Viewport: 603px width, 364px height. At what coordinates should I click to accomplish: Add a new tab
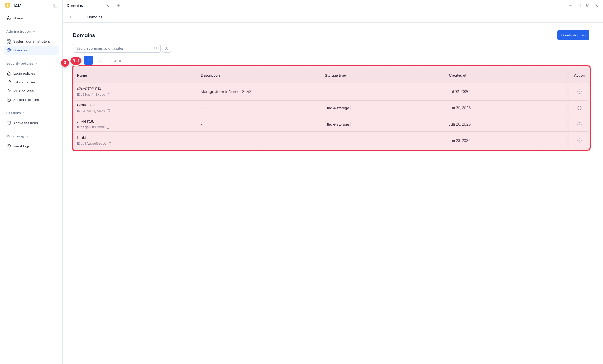[x=119, y=6]
